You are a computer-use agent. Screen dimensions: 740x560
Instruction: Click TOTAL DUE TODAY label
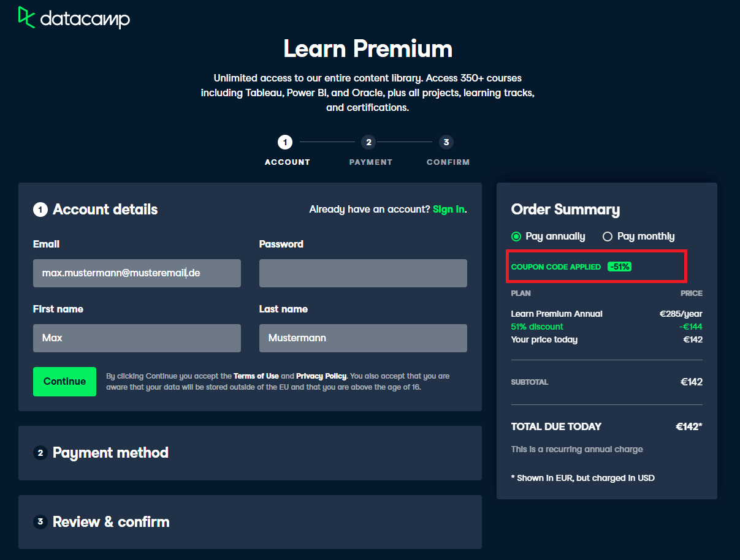[556, 426]
